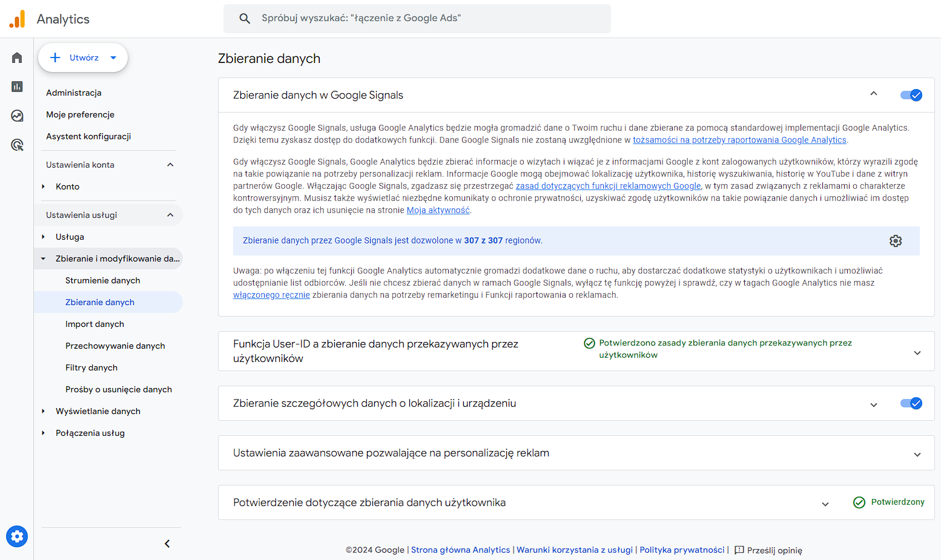This screenshot has height=560, width=941.
Task: Open Asystent konfiguracji menu item
Action: [88, 136]
